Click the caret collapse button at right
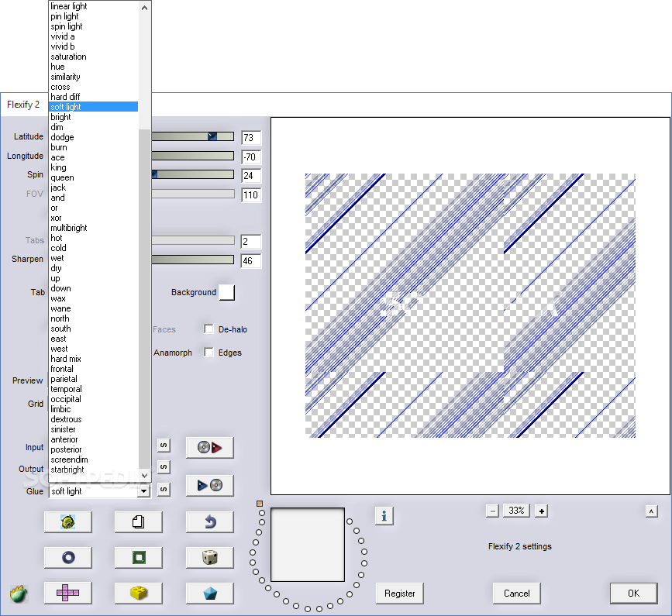 tap(651, 511)
